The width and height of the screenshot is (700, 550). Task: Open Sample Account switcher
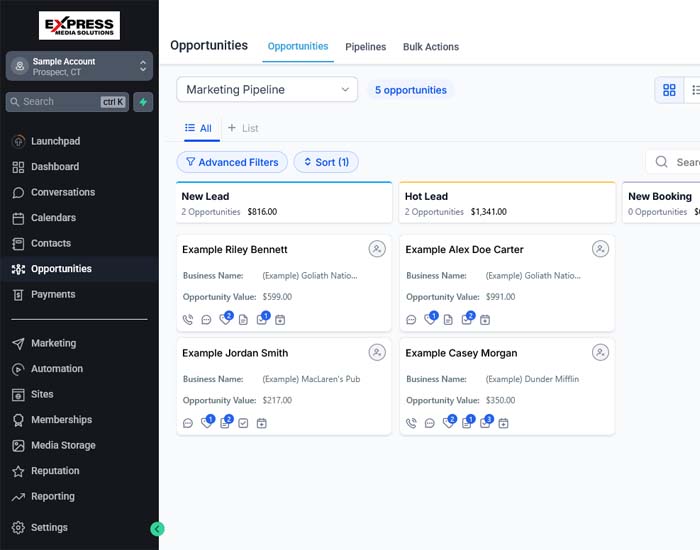point(79,66)
